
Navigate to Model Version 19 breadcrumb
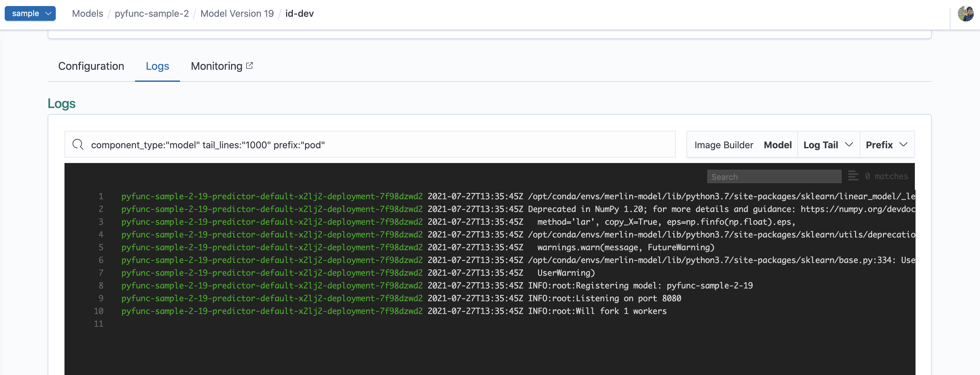[237, 14]
